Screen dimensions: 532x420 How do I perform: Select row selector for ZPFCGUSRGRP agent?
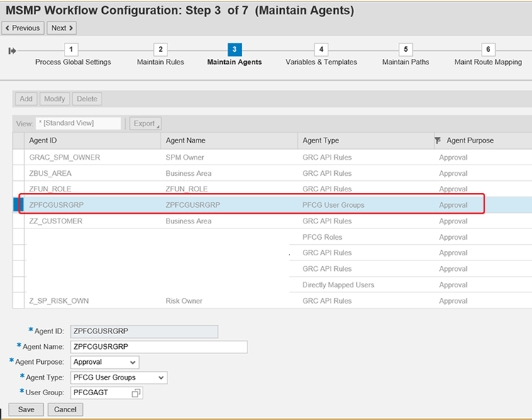[18, 205]
